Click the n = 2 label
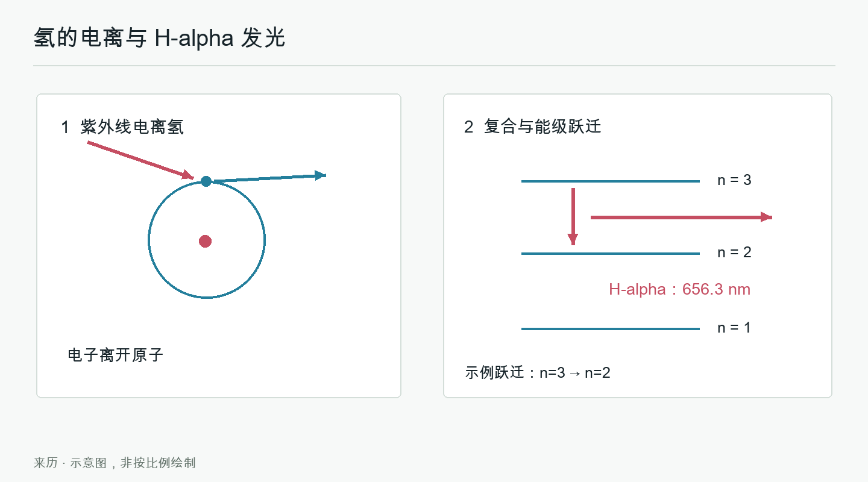The height and width of the screenshot is (482, 868). pyautogui.click(x=734, y=252)
